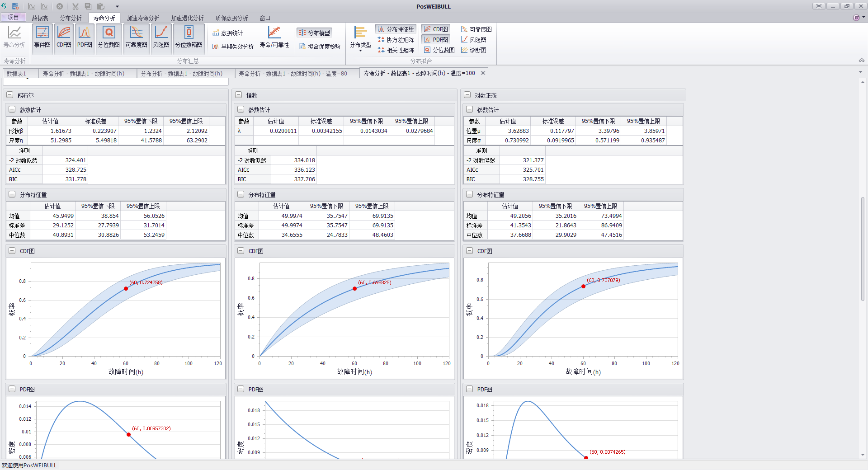
Task: Open the 窗口 ribbon tab
Action: pos(265,18)
